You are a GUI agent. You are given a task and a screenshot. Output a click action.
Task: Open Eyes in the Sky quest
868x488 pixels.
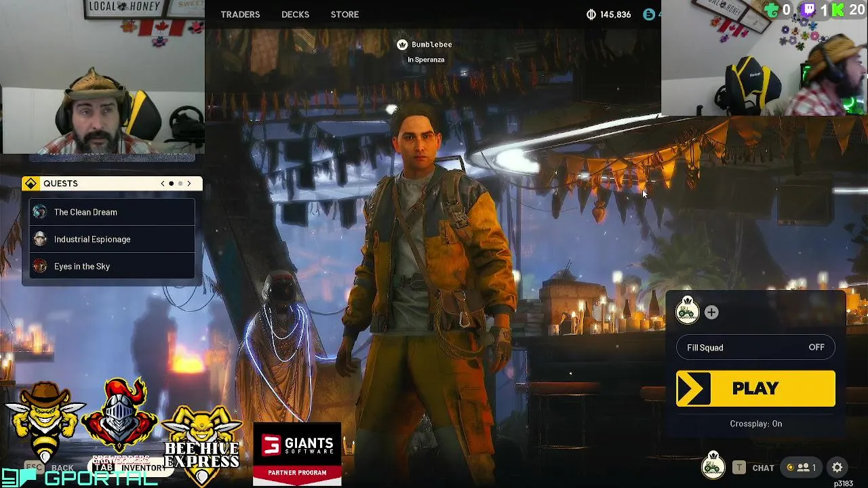click(x=112, y=266)
